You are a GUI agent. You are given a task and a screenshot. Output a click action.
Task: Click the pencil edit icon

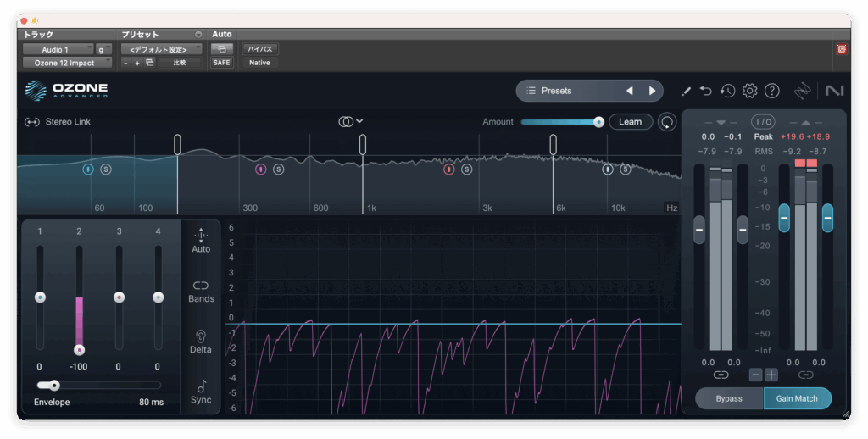[x=686, y=91]
